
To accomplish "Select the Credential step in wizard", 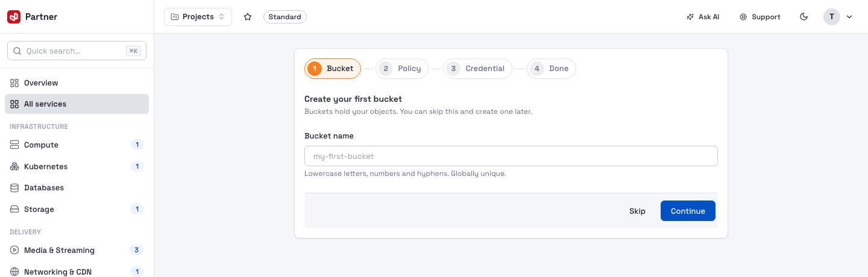I will pos(477,69).
